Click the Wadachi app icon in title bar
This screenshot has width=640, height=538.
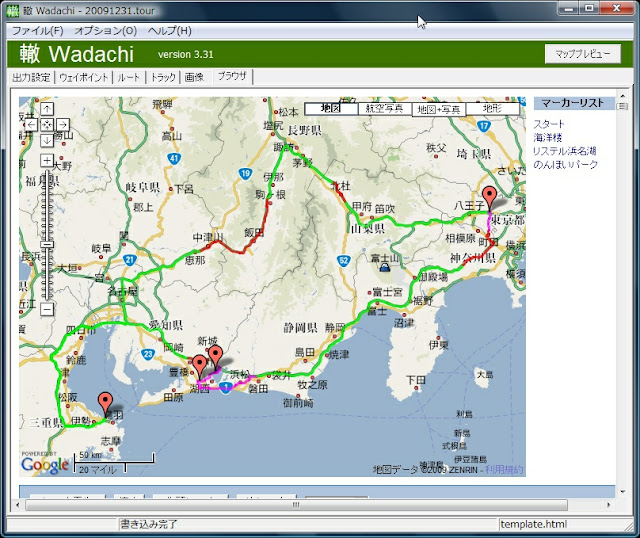point(13,10)
